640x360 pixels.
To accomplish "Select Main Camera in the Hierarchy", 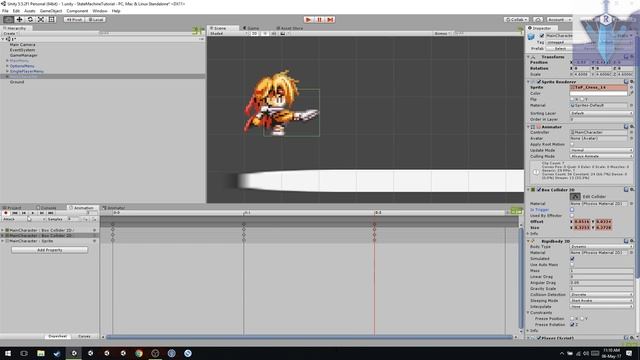I will click(x=22, y=44).
